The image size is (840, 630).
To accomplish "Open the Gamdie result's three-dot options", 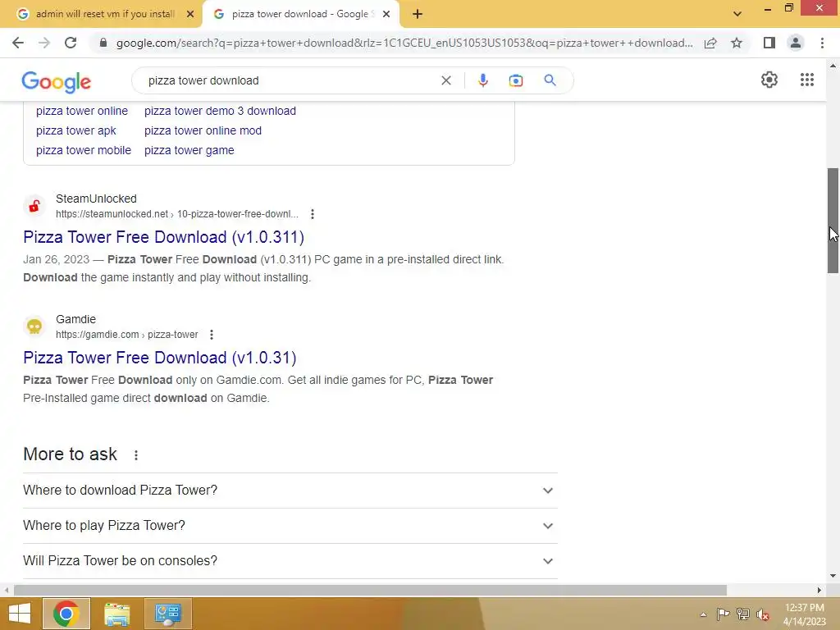I will click(x=212, y=335).
